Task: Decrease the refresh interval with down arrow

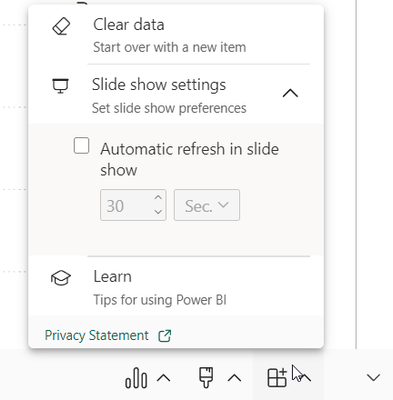Action: pyautogui.click(x=158, y=212)
